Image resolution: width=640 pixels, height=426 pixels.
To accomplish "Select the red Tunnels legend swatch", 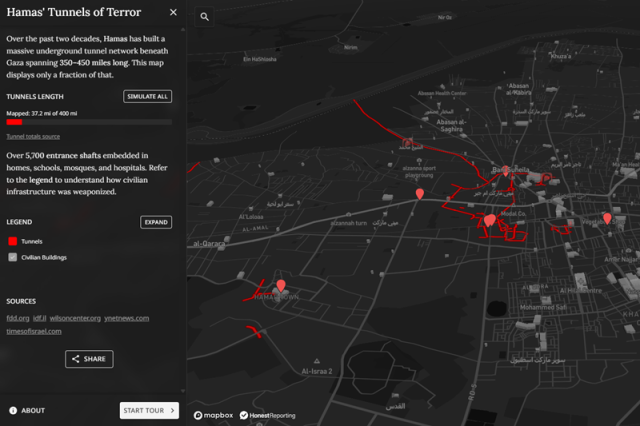I will click(x=13, y=241).
